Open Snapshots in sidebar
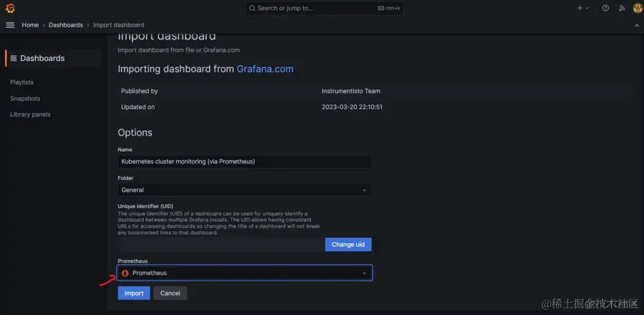This screenshot has width=644, height=315. tap(25, 99)
